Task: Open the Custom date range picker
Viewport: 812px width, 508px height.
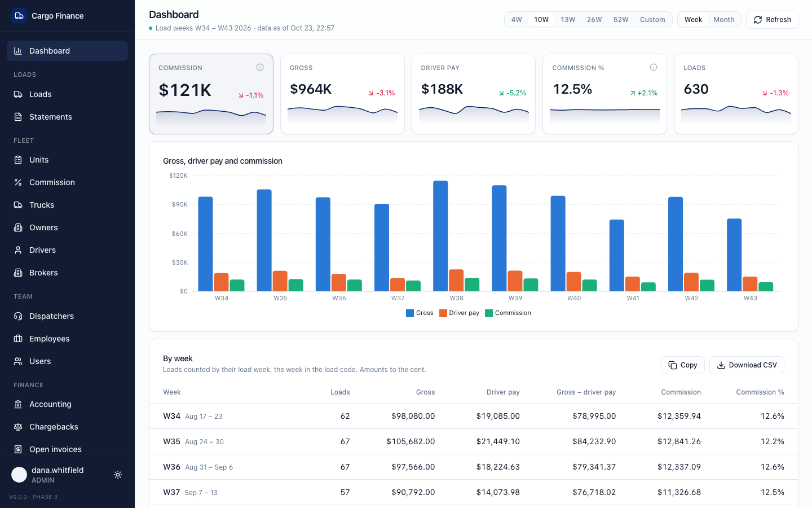Action: 652,20
